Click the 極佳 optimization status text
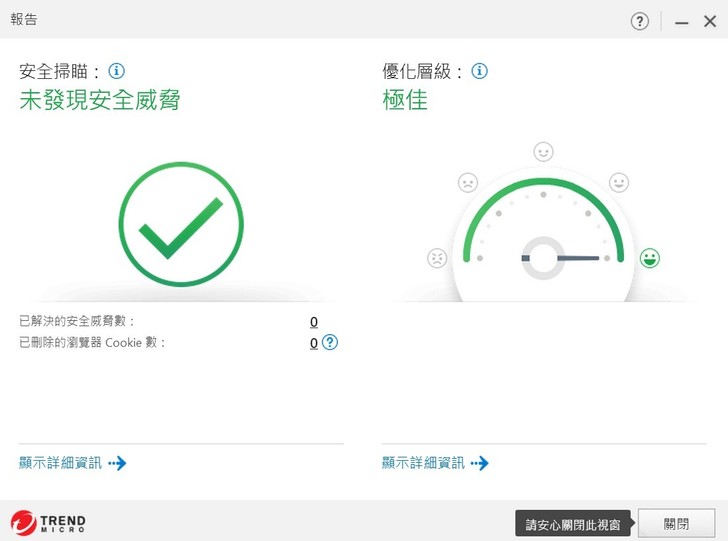The image size is (728, 541). click(405, 100)
